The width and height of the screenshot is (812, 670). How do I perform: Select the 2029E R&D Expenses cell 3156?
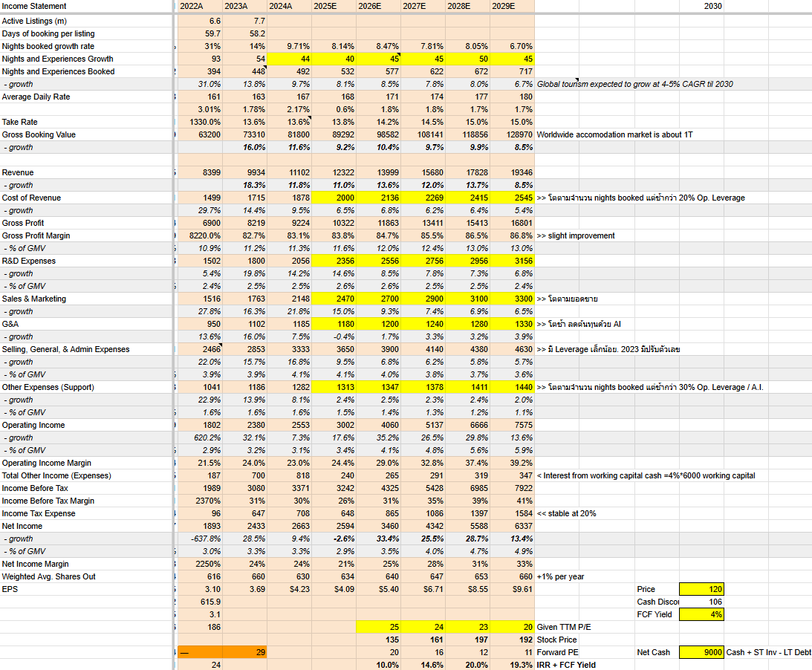[x=512, y=261]
